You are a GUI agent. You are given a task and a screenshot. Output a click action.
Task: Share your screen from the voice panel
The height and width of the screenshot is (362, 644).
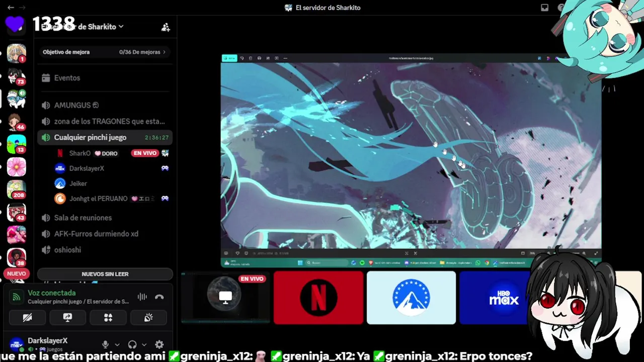pos(67,317)
